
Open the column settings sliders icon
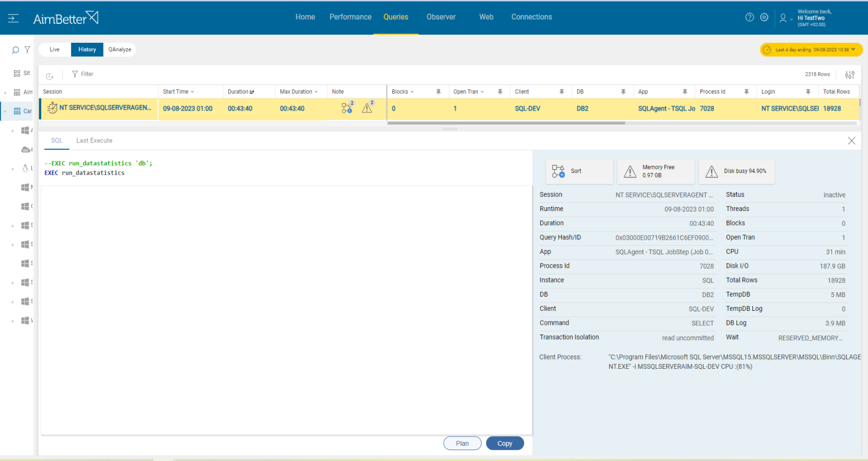point(850,75)
